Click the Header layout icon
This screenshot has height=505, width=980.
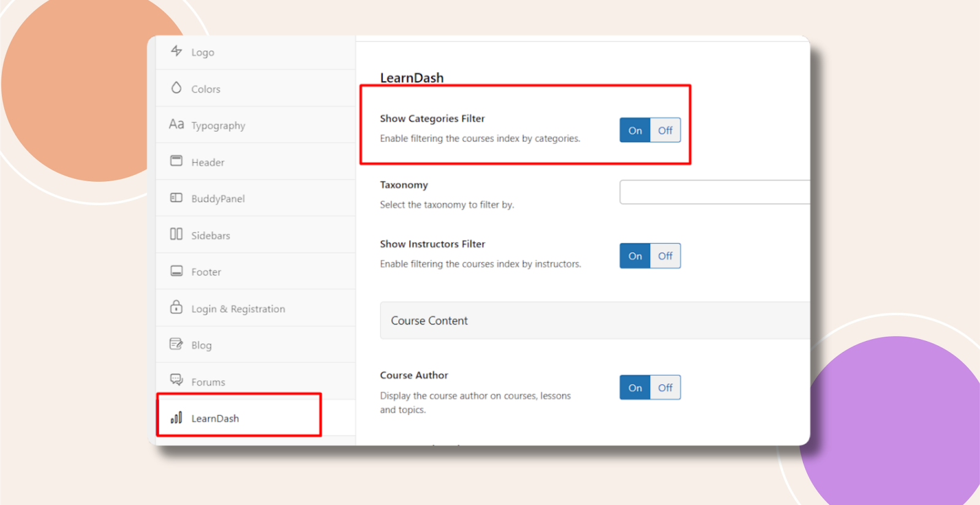click(x=176, y=161)
